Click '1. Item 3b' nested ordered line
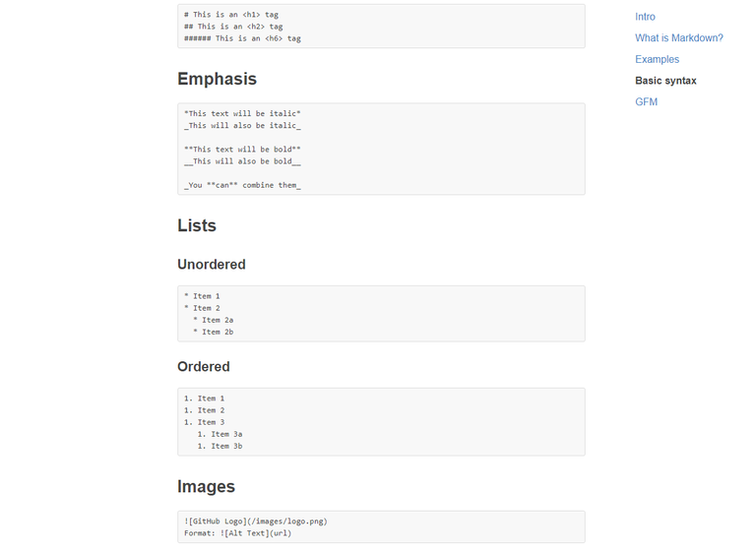Viewport: 756px width, 552px height. (x=220, y=447)
